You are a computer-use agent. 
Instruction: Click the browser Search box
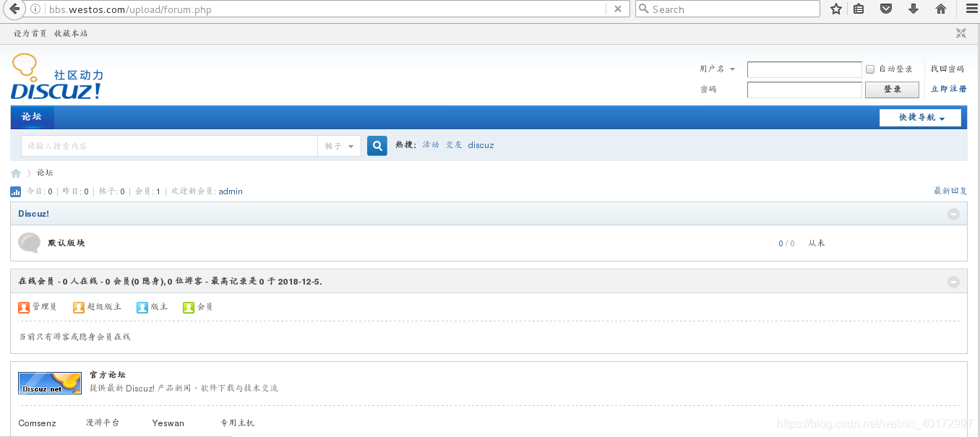728,9
